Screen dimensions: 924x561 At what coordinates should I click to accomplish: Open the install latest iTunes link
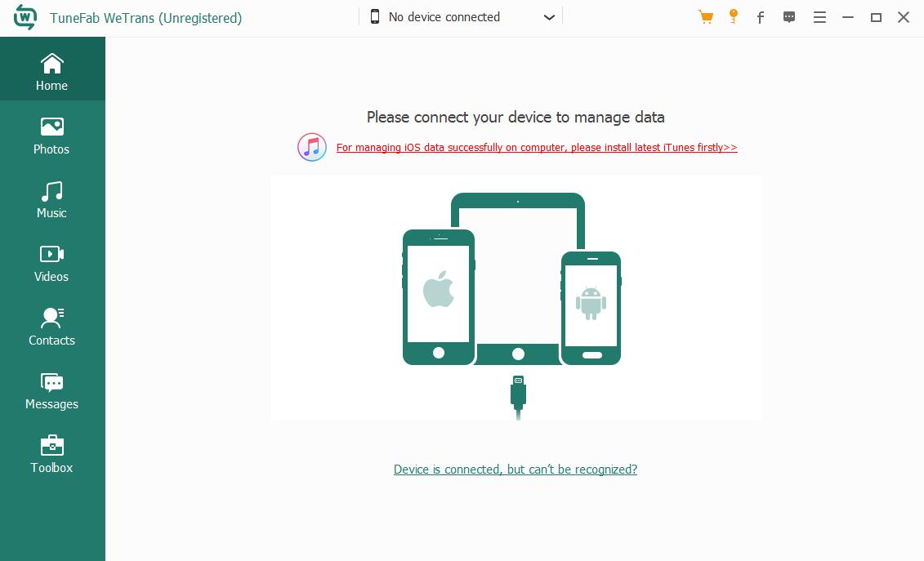pos(536,148)
